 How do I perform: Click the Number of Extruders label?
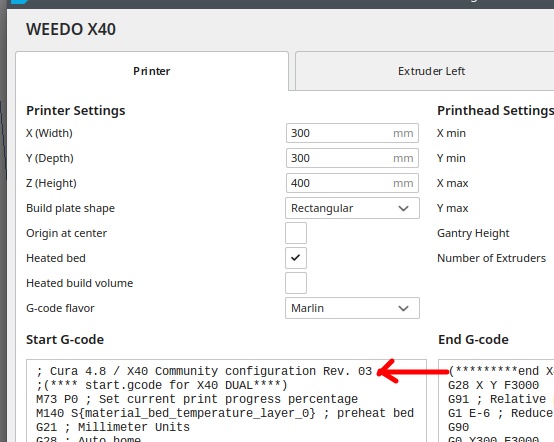(x=491, y=258)
